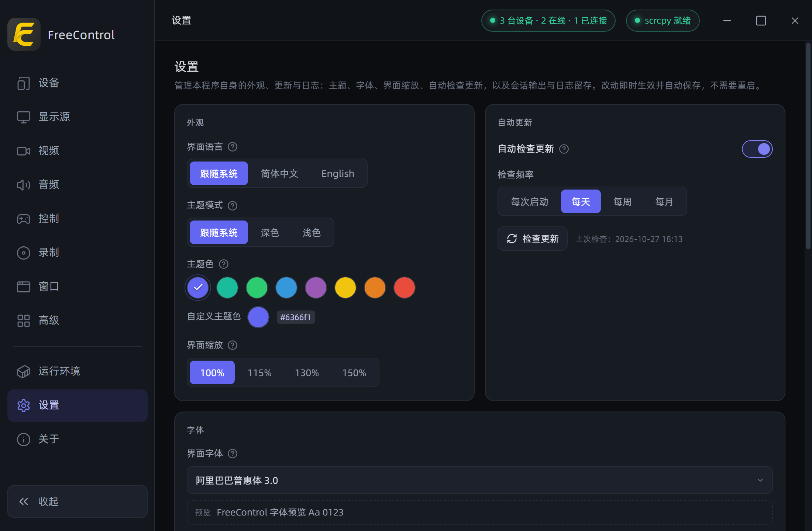Open the 关于 about page
This screenshot has width=812, height=531.
78,439
